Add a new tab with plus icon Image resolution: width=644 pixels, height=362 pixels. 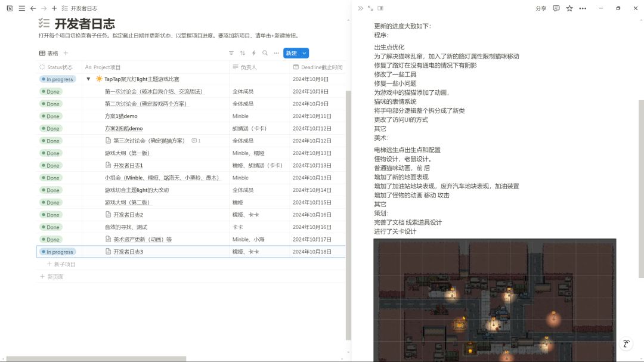[54, 8]
